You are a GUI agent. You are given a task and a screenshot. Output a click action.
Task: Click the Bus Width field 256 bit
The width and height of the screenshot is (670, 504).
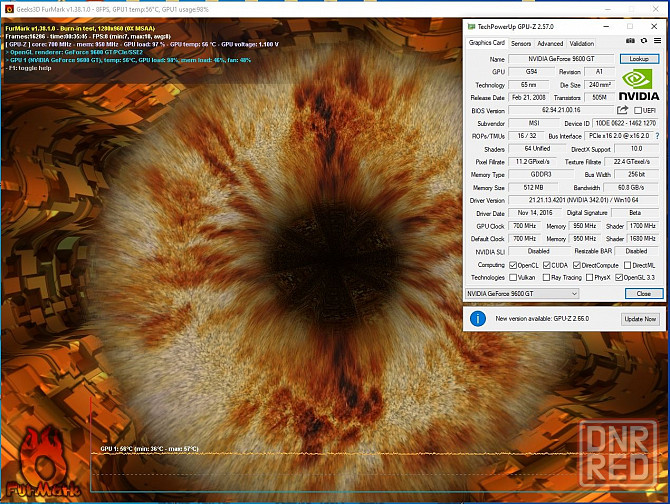click(x=637, y=174)
